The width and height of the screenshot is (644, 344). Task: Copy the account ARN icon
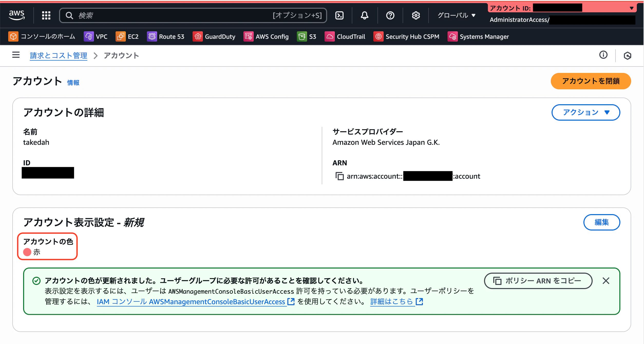click(339, 176)
